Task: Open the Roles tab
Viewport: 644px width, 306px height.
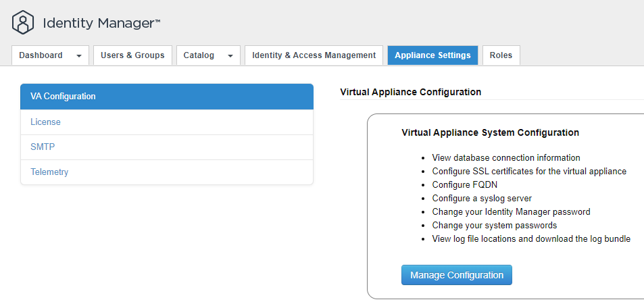Action: [501, 55]
